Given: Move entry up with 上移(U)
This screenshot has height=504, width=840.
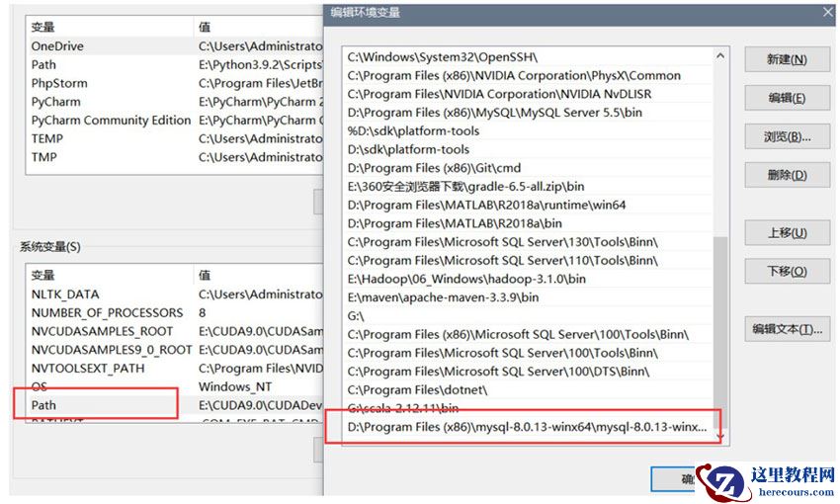Looking at the screenshot, I should [787, 233].
